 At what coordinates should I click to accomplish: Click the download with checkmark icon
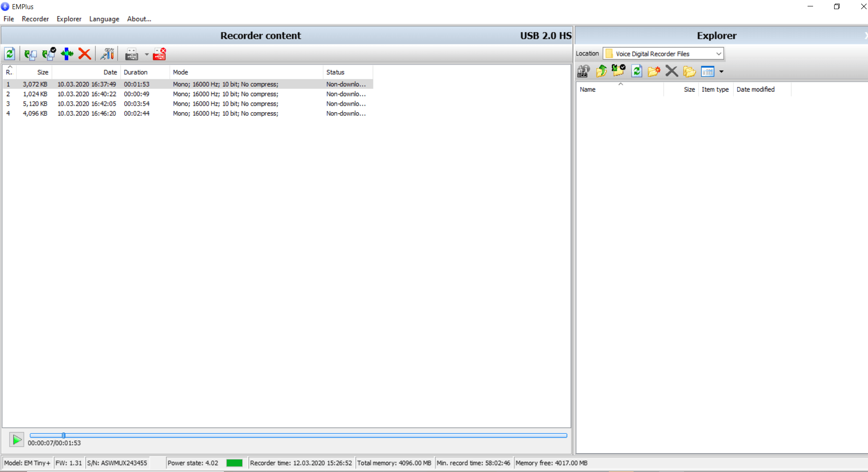click(49, 54)
